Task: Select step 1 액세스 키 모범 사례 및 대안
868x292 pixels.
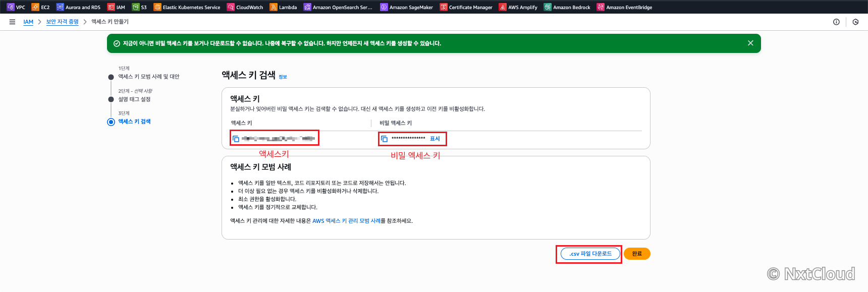Action: point(149,77)
